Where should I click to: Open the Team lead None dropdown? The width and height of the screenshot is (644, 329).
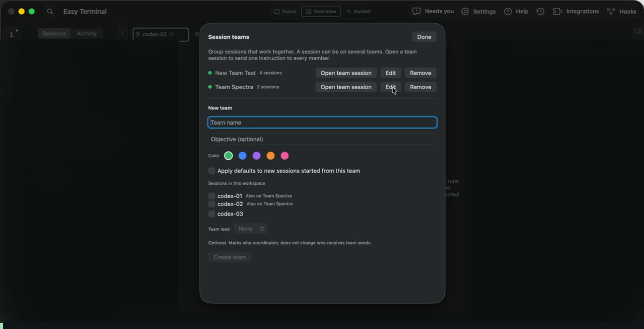[x=250, y=229]
